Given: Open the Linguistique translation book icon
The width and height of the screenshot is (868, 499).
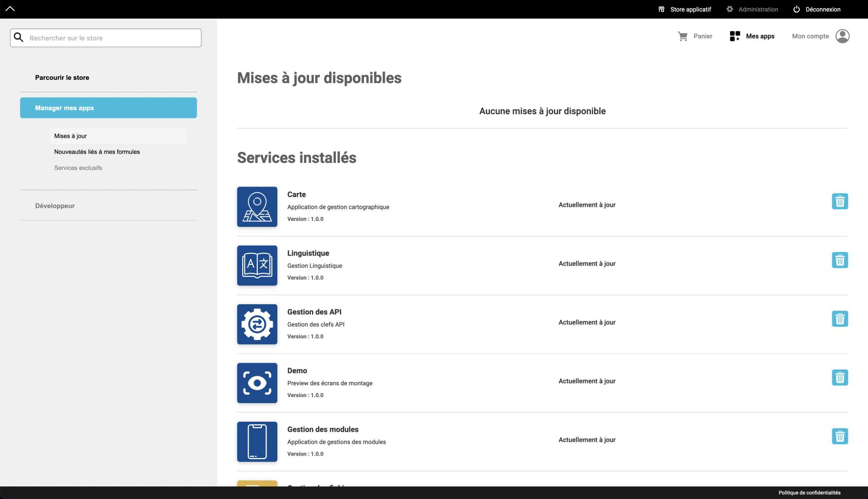Looking at the screenshot, I should coord(257,266).
